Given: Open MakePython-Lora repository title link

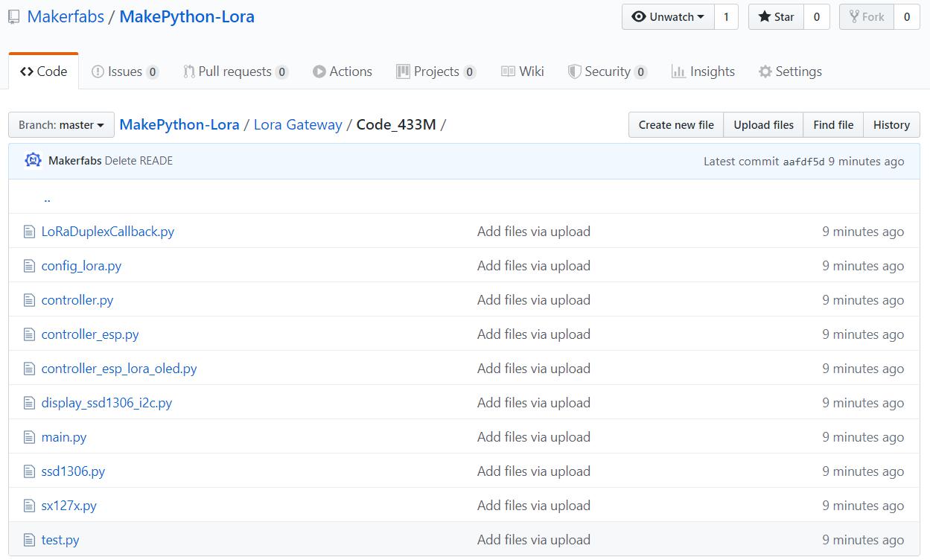Looking at the screenshot, I should pyautogui.click(x=187, y=16).
